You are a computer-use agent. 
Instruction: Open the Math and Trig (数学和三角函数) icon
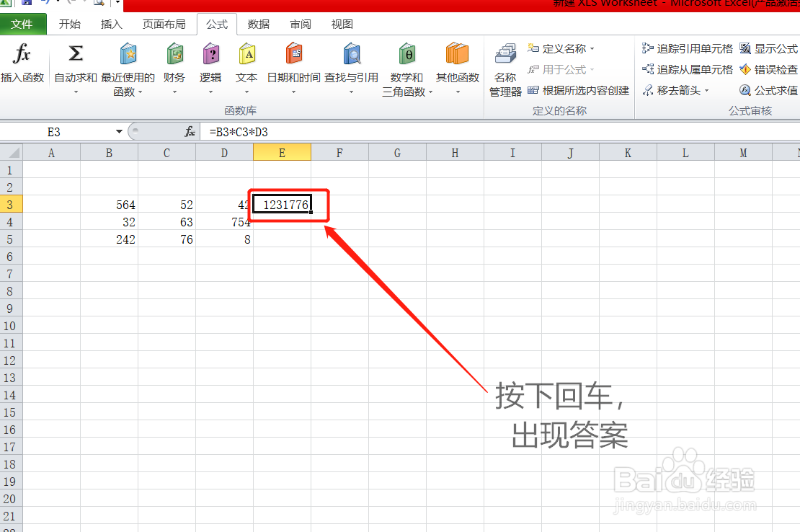[406, 53]
